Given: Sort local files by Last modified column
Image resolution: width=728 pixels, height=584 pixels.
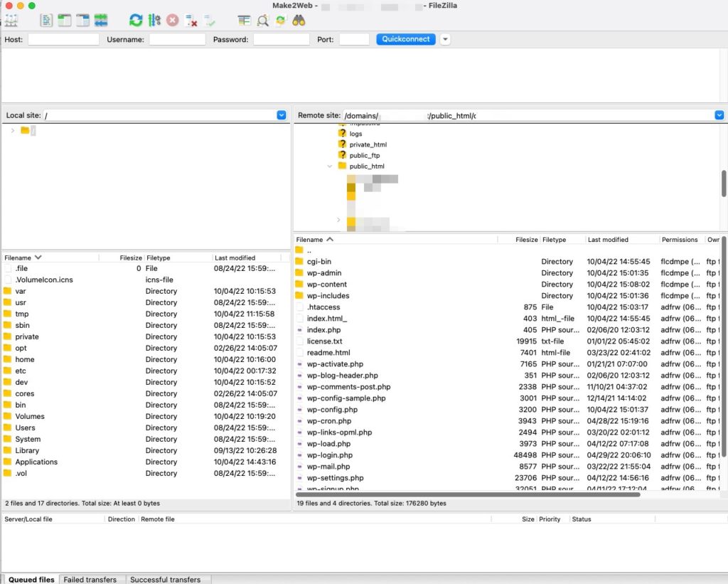Looking at the screenshot, I should click(247, 258).
